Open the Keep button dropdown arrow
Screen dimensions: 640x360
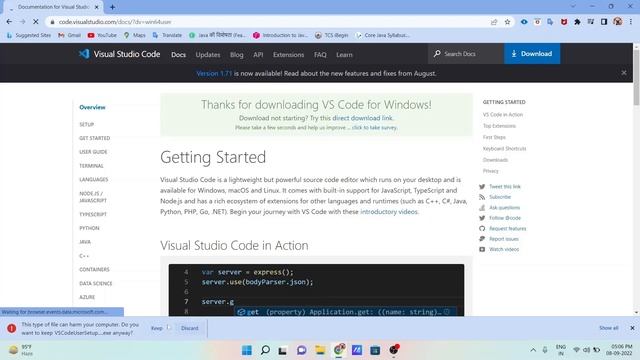[169, 328]
